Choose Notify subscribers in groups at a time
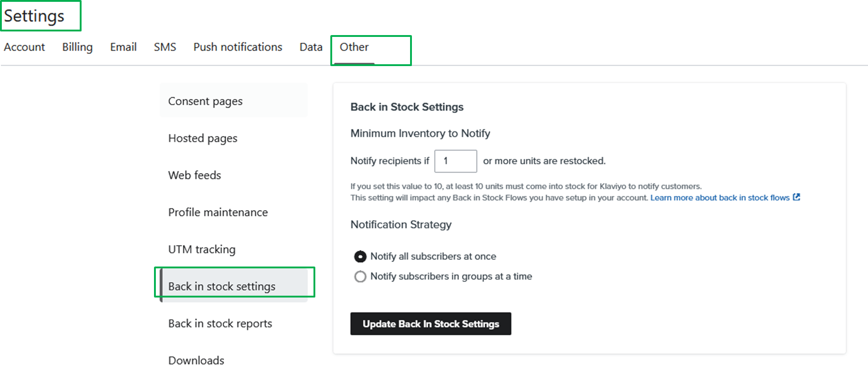This screenshot has width=868, height=390. pos(360,277)
